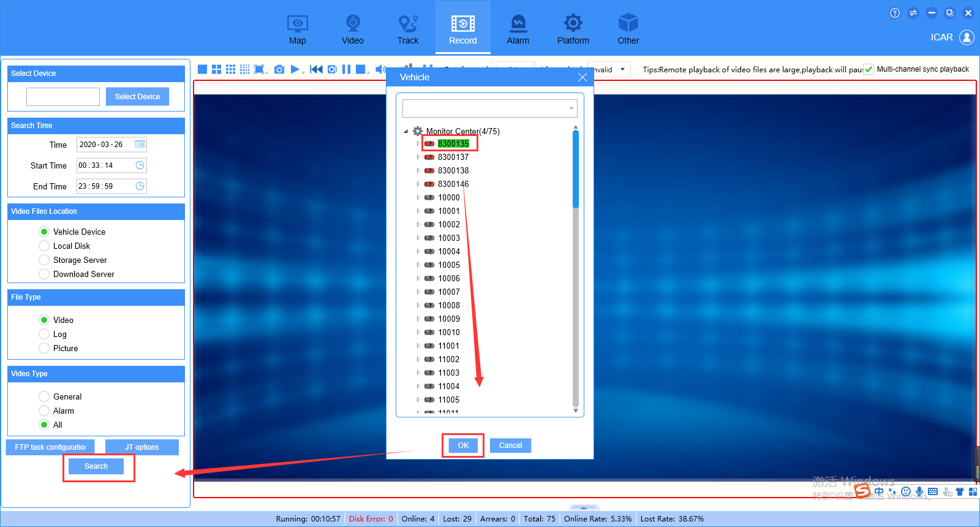Collapse the Monitor Center node
The height and width of the screenshot is (527, 980).
pos(405,131)
